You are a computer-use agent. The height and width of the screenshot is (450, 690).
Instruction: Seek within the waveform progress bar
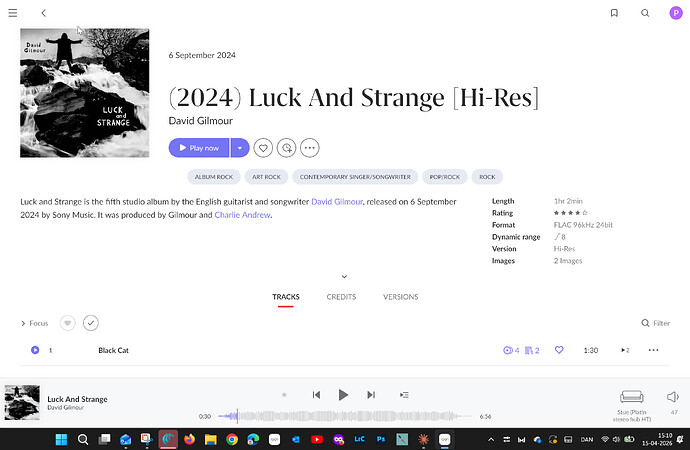coord(340,416)
